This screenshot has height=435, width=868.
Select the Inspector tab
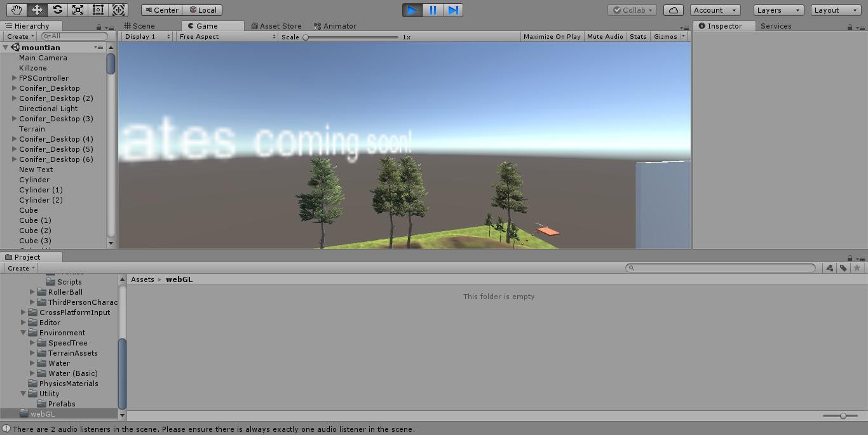pyautogui.click(x=724, y=26)
